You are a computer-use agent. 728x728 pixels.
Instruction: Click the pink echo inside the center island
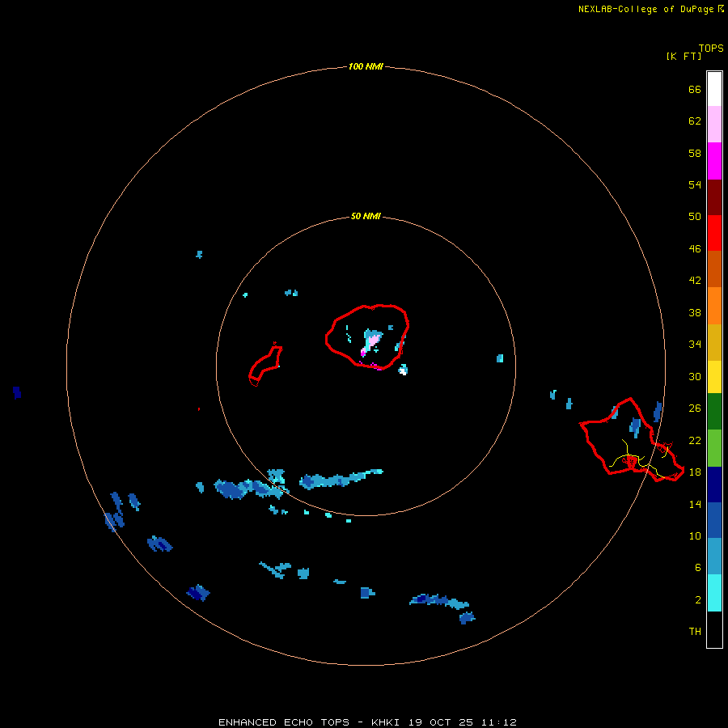coord(373,340)
